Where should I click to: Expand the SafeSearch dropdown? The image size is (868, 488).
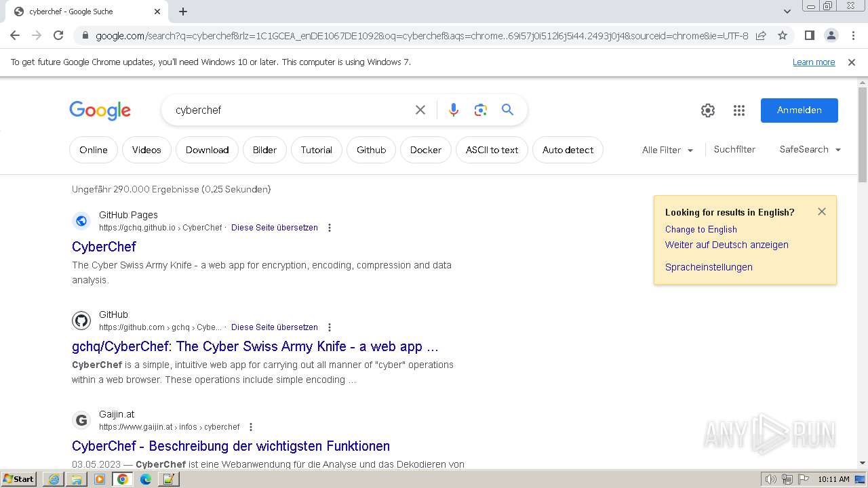[x=810, y=150]
